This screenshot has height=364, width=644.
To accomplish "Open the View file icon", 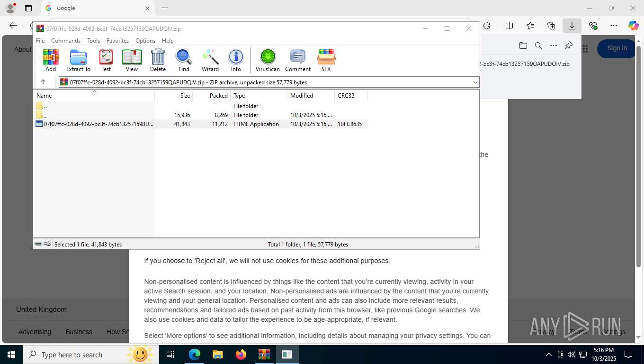I will click(132, 60).
